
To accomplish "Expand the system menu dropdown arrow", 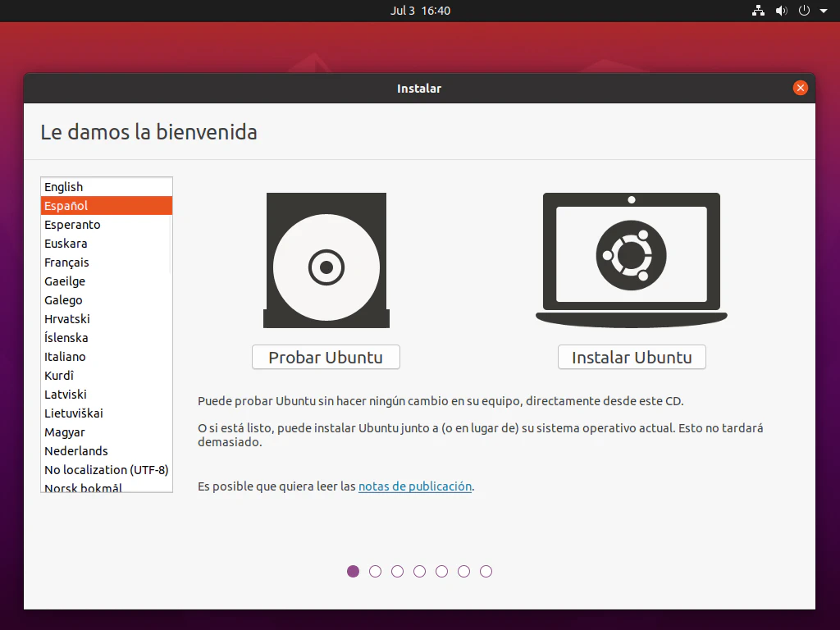I will (x=824, y=11).
